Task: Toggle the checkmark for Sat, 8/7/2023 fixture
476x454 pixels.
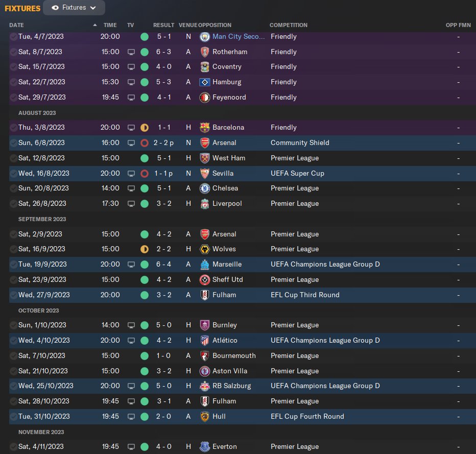Action: (x=13, y=52)
